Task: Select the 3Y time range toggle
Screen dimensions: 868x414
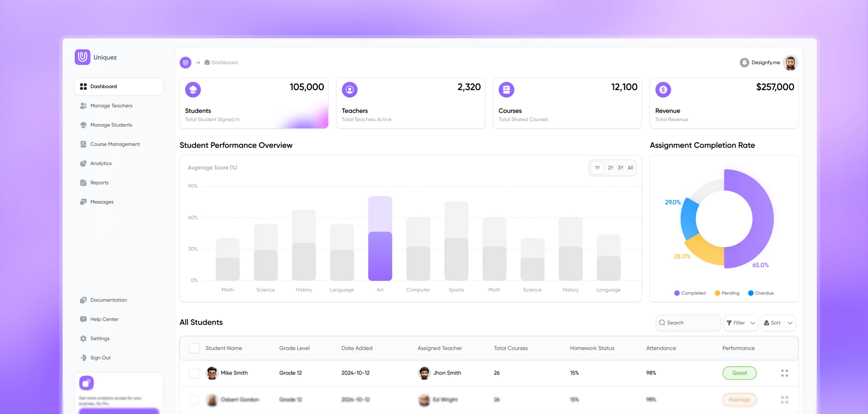Action: pyautogui.click(x=621, y=168)
